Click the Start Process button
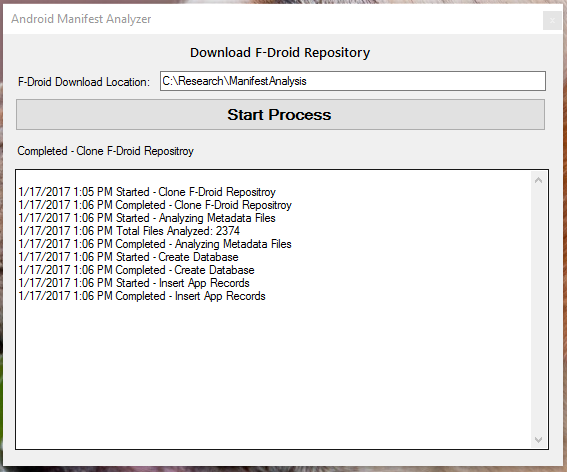567x472 pixels. (x=280, y=115)
